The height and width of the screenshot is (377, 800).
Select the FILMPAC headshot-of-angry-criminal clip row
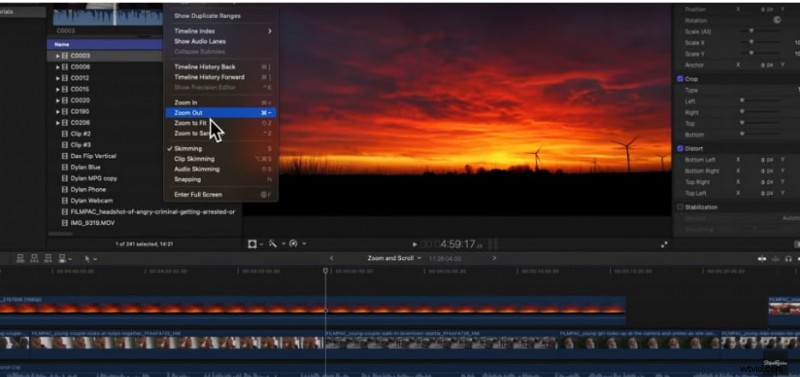click(x=144, y=212)
